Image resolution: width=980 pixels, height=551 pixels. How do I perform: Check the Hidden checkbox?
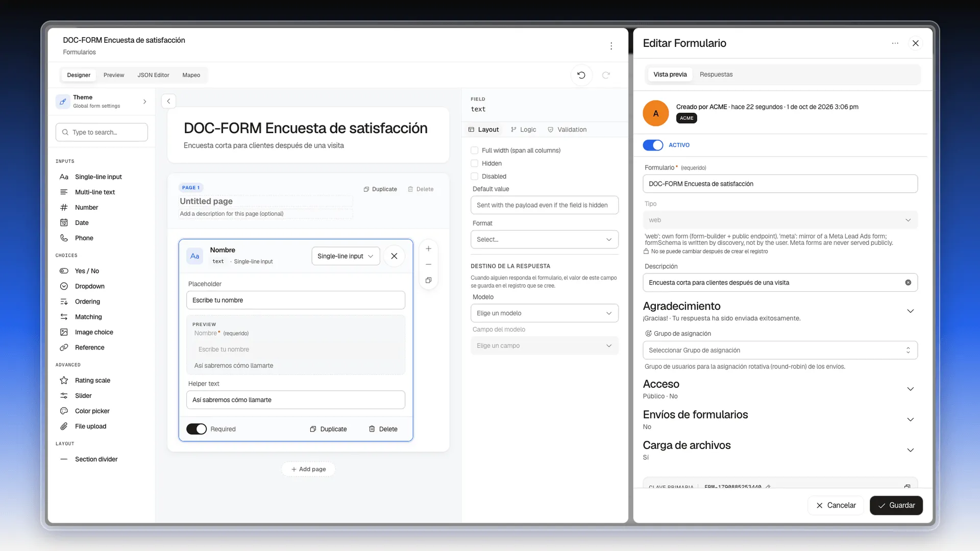(x=474, y=163)
